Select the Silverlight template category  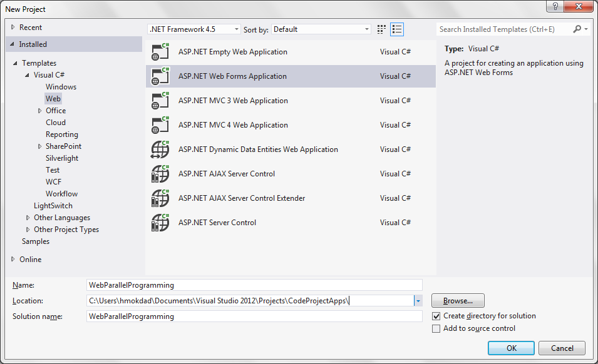pyautogui.click(x=62, y=158)
